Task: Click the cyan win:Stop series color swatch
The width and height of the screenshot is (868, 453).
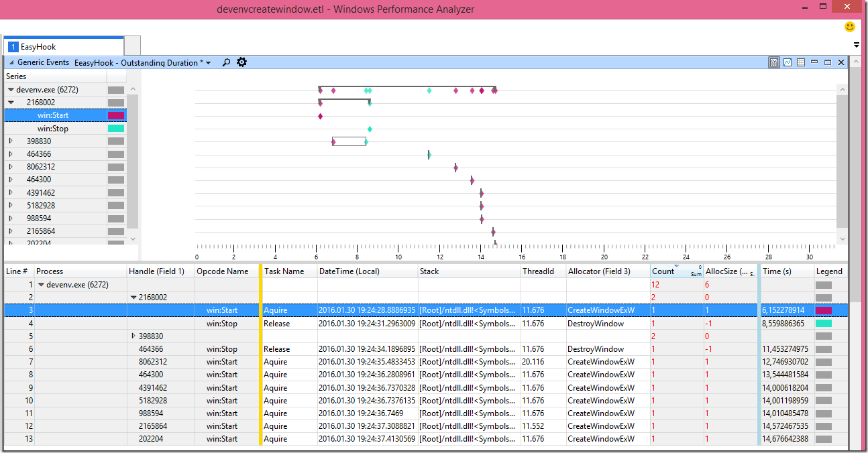Action: coord(116,129)
